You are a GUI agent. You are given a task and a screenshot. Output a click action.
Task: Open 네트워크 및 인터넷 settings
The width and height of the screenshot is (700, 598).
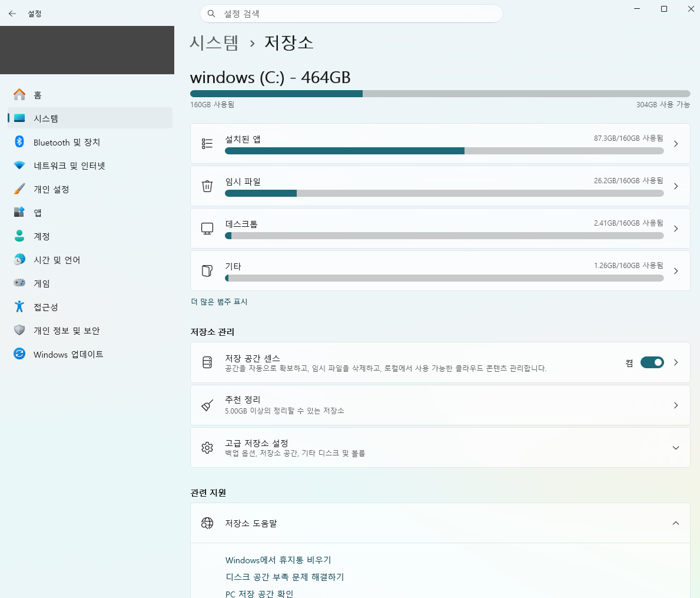(x=90, y=166)
